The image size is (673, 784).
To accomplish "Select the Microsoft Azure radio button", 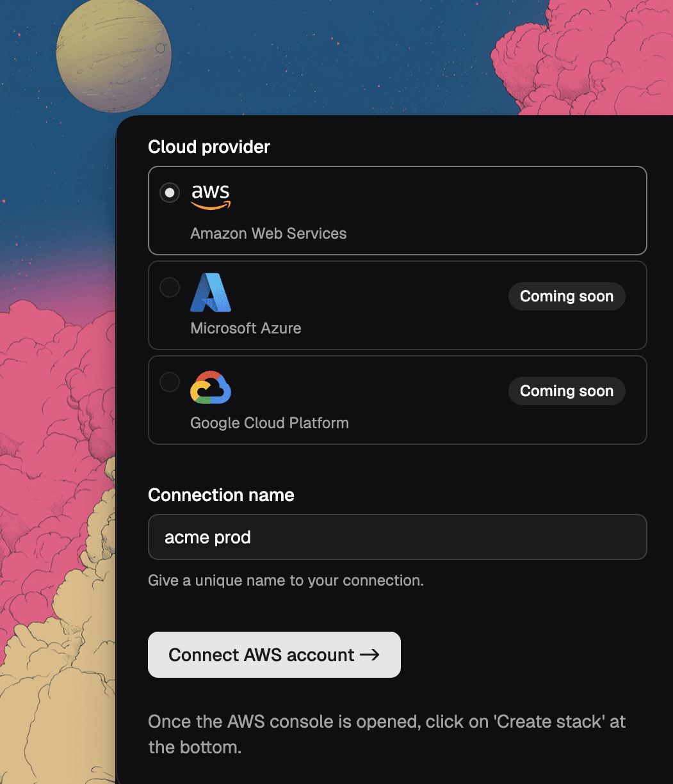I will coord(170,287).
